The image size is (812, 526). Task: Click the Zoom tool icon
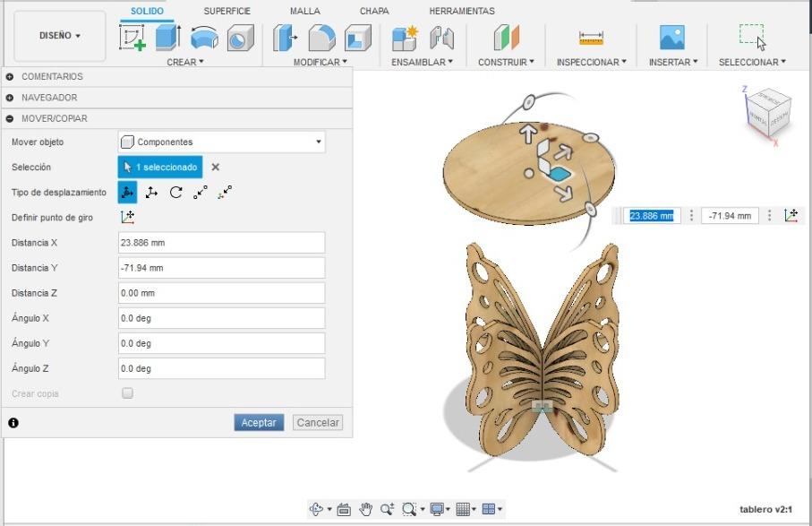tap(388, 509)
